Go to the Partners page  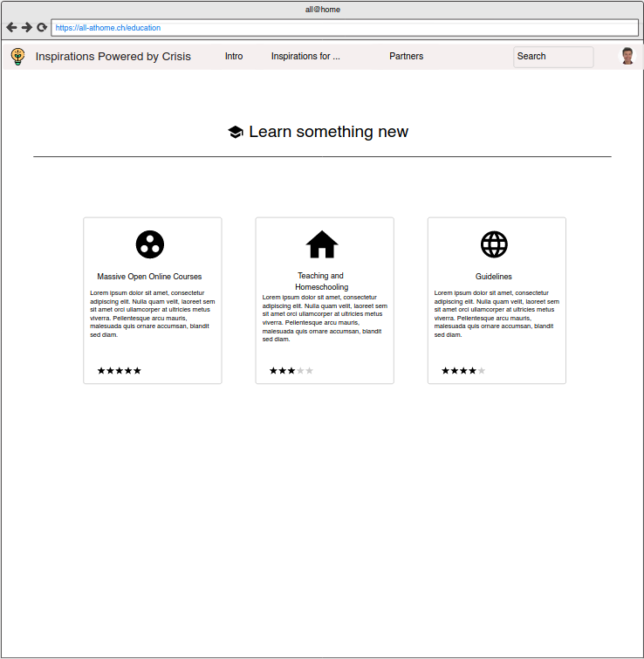pos(407,57)
